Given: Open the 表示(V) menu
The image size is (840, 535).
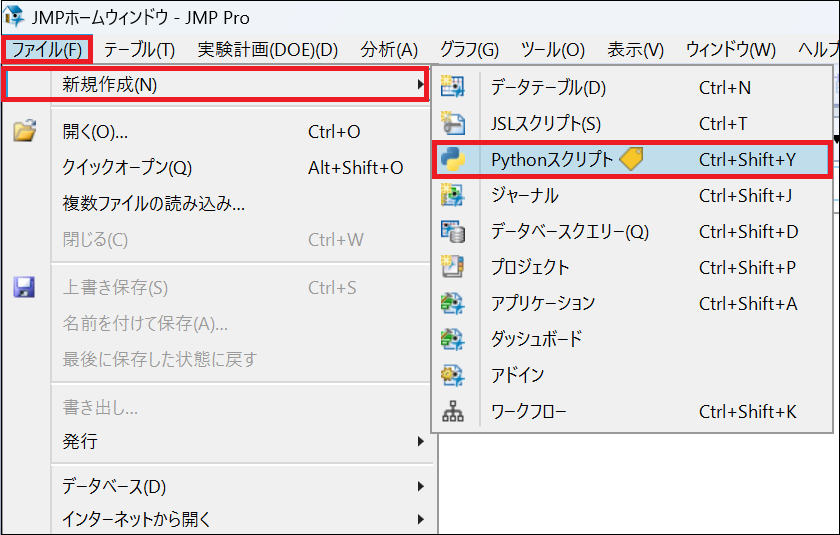Looking at the screenshot, I should tap(635, 49).
